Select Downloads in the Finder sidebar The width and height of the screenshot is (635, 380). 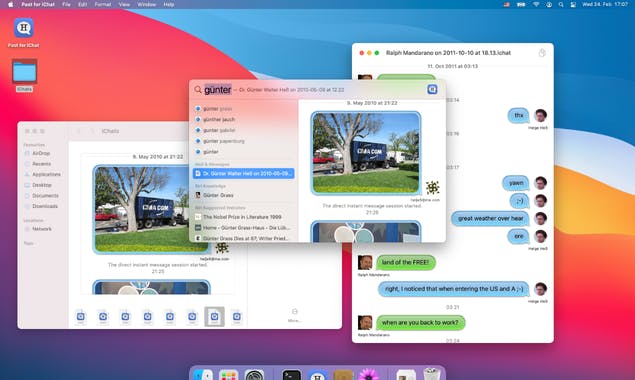click(45, 206)
